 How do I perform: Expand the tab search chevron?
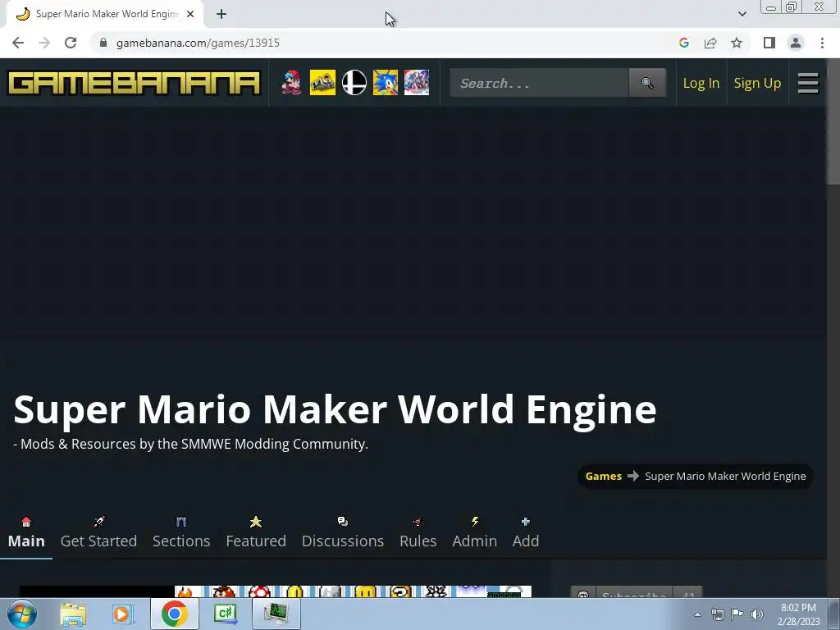pyautogui.click(x=742, y=14)
